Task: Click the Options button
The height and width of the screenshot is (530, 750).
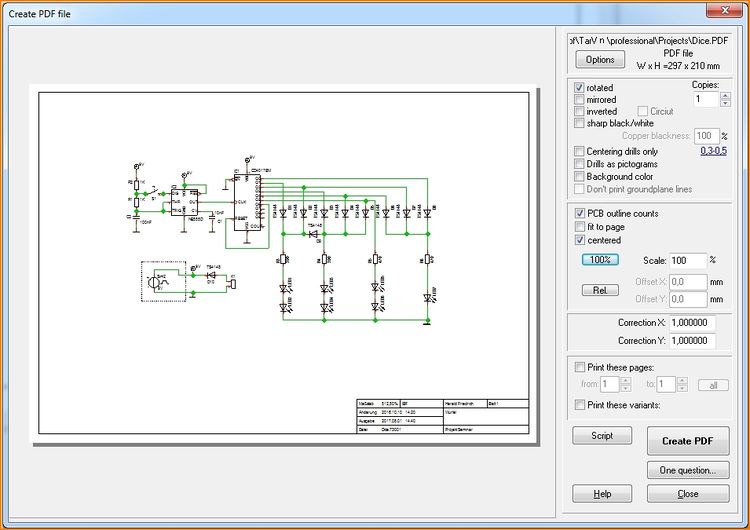Action: [x=600, y=60]
